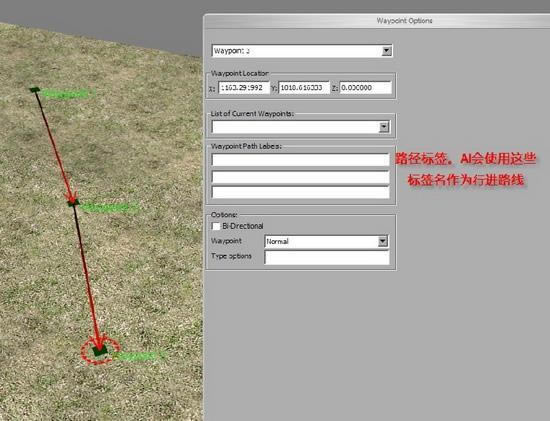Click the third Waypoint Path Labels field

[x=301, y=192]
